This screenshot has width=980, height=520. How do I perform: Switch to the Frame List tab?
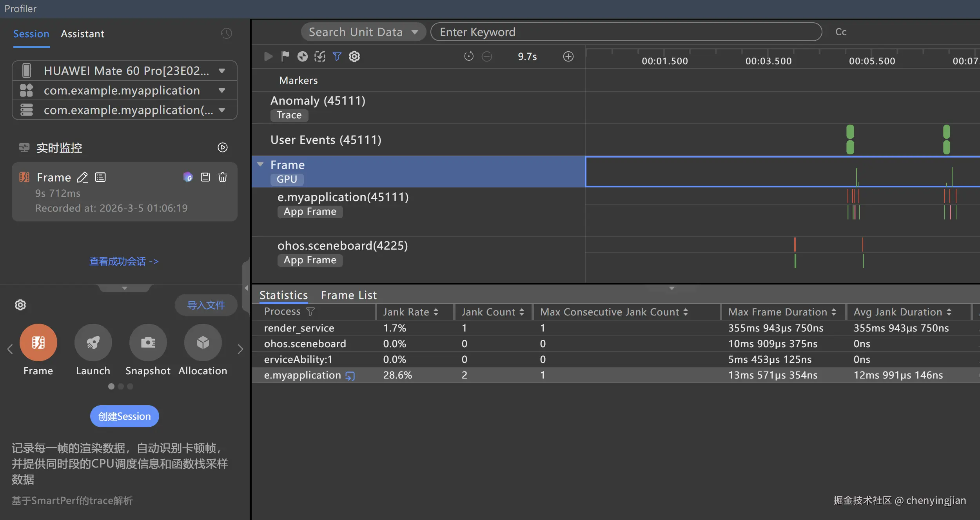[348, 295]
